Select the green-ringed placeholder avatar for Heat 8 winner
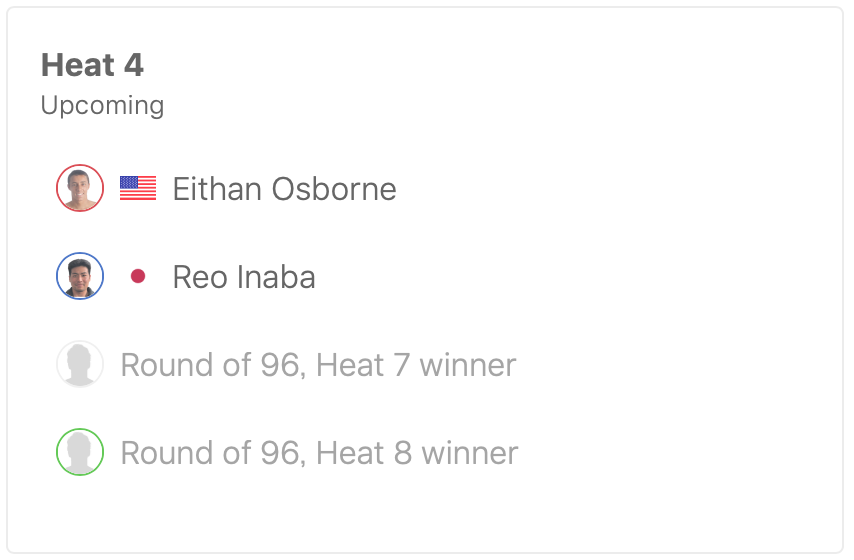This screenshot has height=560, width=854. (x=80, y=452)
